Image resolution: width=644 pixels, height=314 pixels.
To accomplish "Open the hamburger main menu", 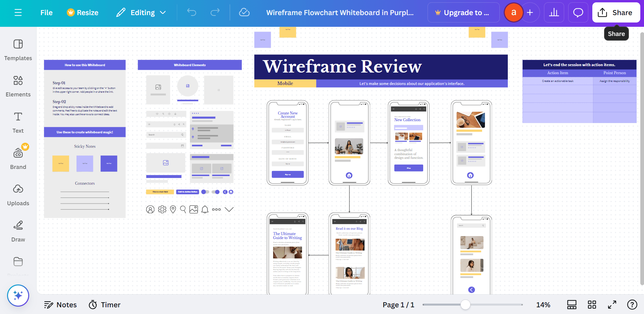I will click(18, 13).
